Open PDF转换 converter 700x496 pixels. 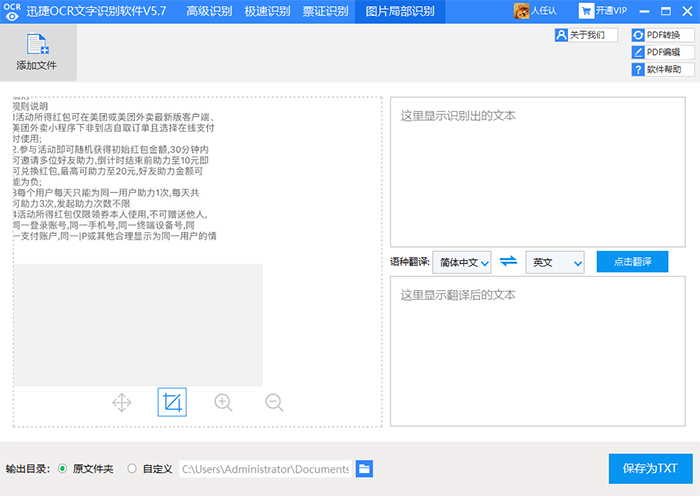click(663, 35)
